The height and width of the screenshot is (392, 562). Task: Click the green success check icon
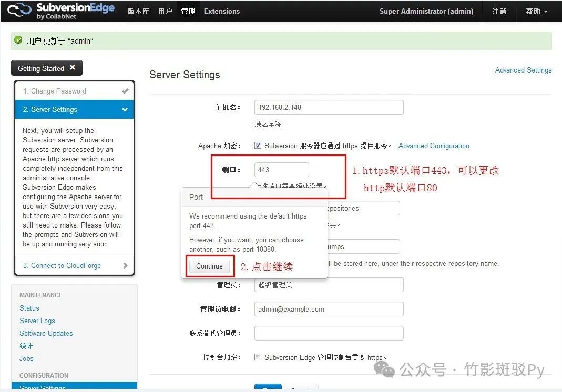click(x=18, y=40)
